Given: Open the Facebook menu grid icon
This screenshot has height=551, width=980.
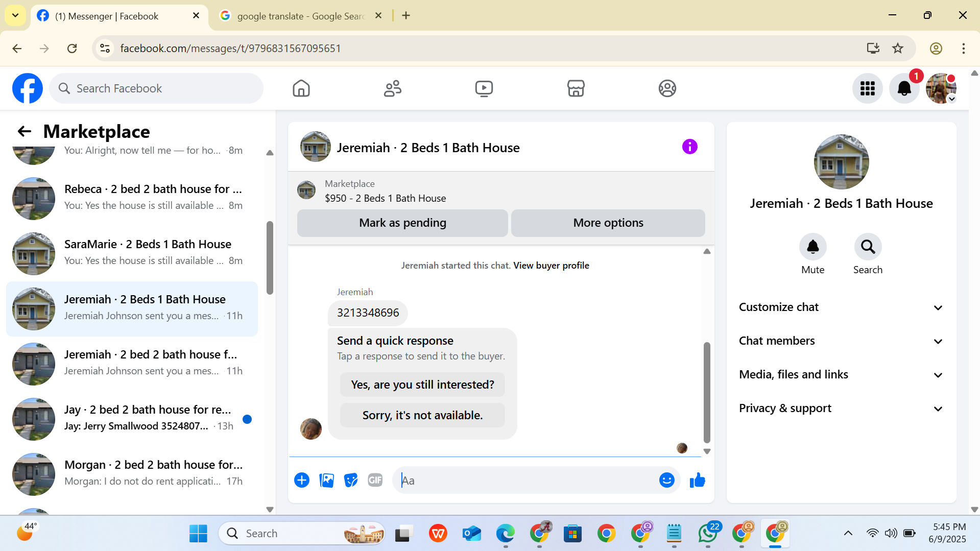Looking at the screenshot, I should tap(868, 88).
